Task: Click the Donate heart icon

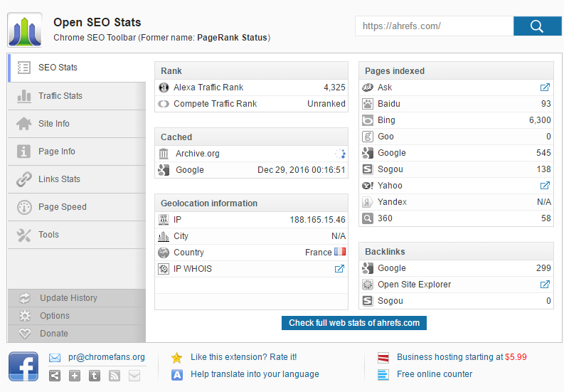Action: click(25, 334)
